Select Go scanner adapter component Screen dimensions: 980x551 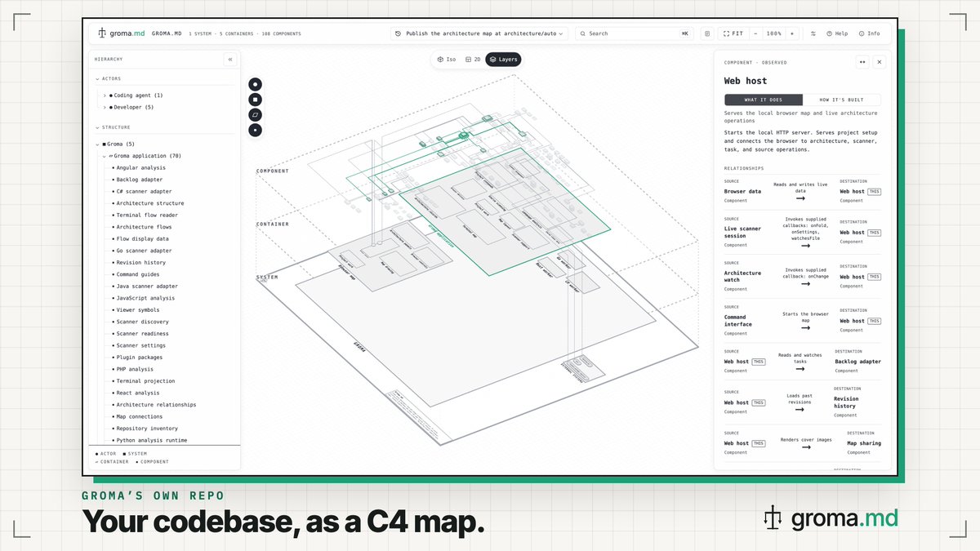[144, 251]
